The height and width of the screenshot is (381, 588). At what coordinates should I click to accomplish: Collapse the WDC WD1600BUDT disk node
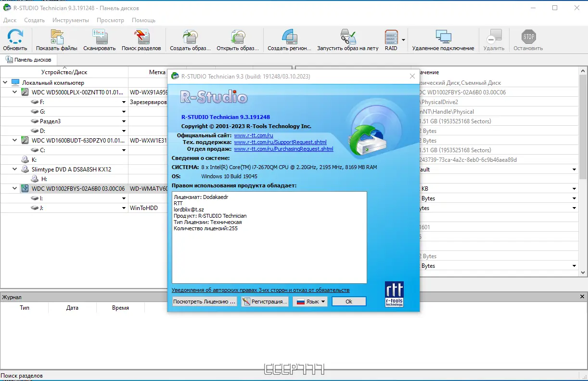15,140
